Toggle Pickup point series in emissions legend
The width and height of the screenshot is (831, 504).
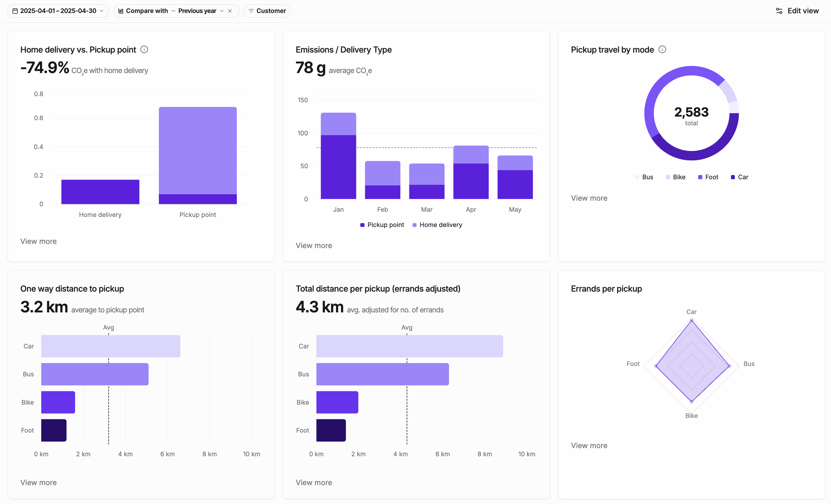coord(382,225)
